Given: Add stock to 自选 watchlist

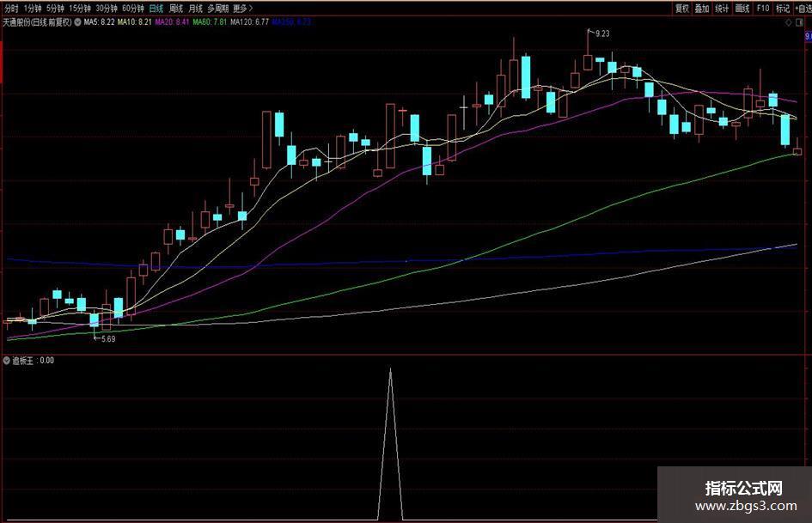Looking at the screenshot, I should click(803, 9).
